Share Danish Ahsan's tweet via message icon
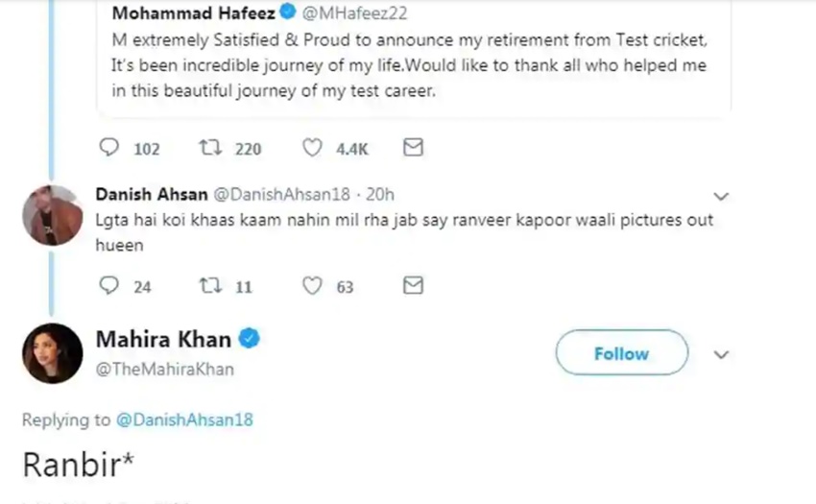The width and height of the screenshot is (816, 504). (413, 285)
